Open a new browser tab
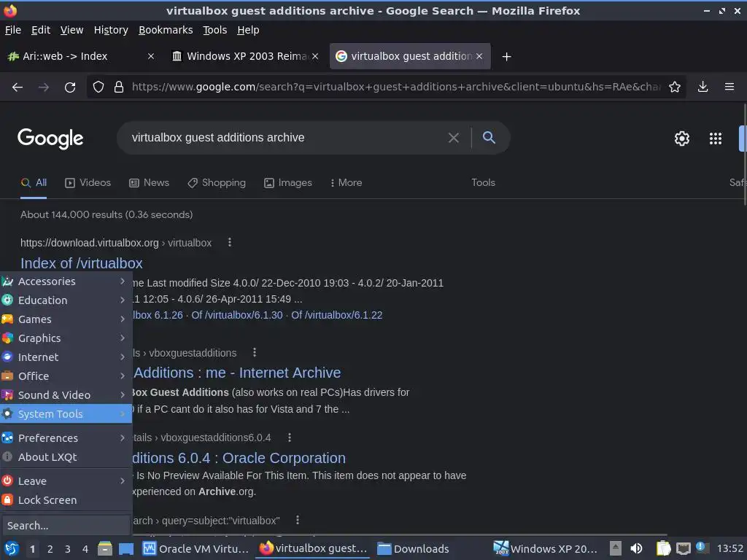 coord(507,57)
